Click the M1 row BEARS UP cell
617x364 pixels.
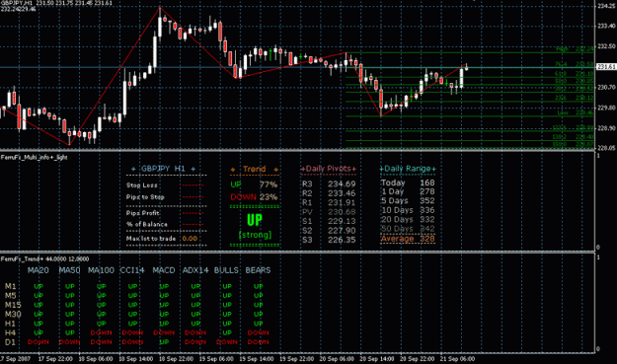[x=258, y=286]
